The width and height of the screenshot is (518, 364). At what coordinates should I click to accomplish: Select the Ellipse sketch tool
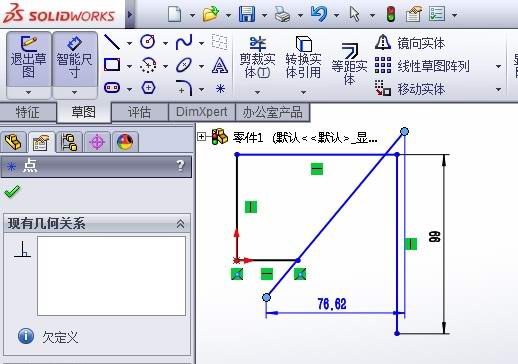[184, 65]
